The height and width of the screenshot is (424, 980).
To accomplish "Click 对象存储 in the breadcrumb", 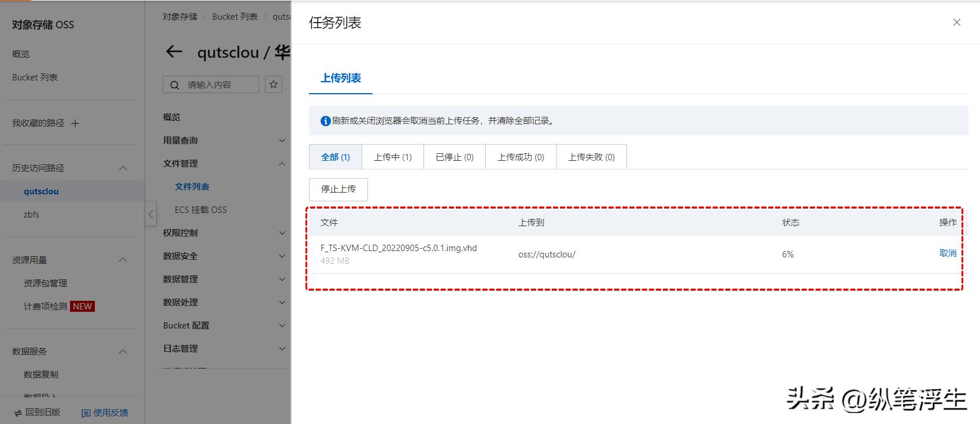I will 180,16.
